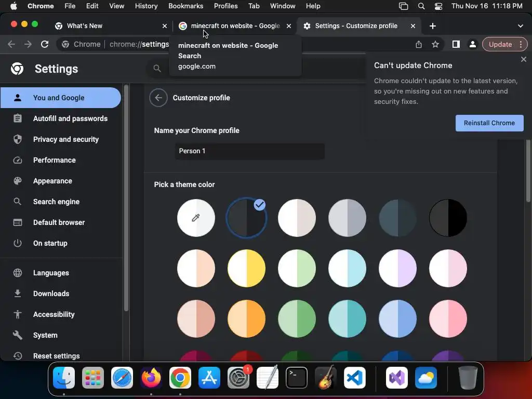Click the share page icon
This screenshot has height=399, width=532.
click(419, 44)
